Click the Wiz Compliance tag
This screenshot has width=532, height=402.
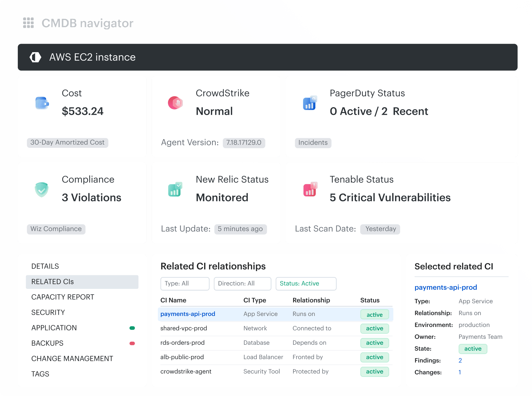pyautogui.click(x=56, y=229)
